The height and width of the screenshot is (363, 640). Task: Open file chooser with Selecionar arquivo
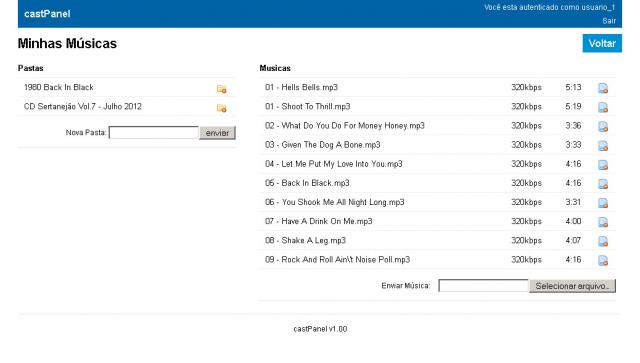572,286
